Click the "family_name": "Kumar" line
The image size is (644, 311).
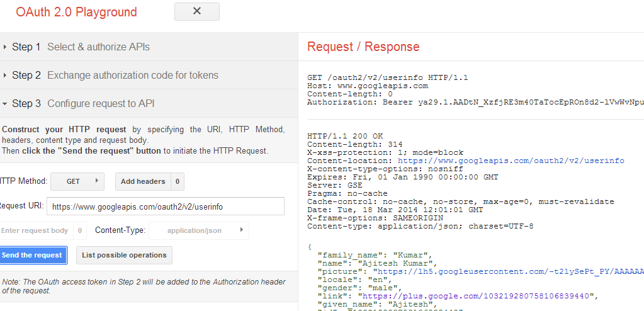(375, 255)
